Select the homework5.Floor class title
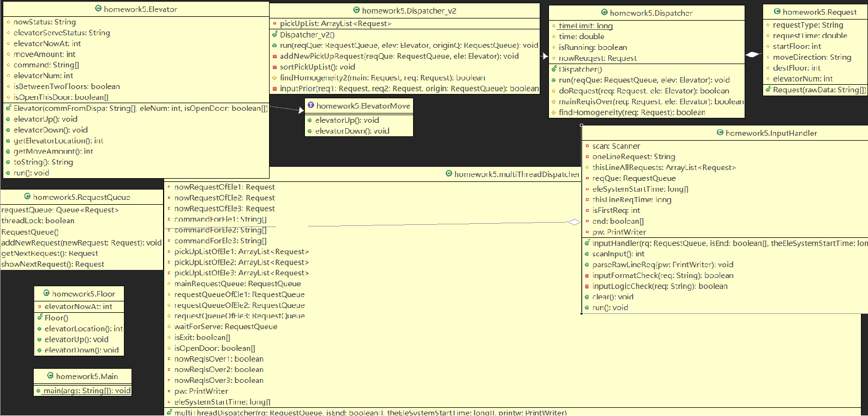The width and height of the screenshot is (868, 416). (x=83, y=294)
